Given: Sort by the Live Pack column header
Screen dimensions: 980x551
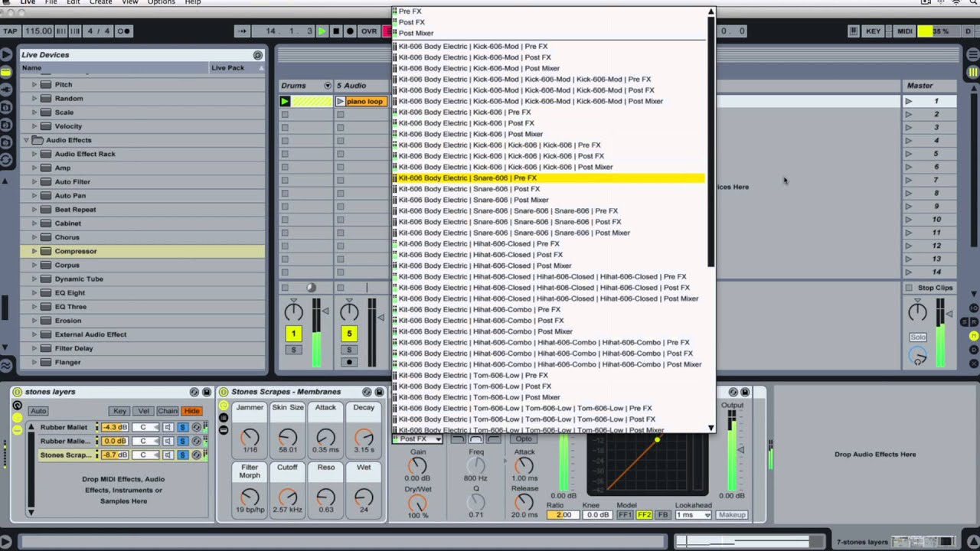Looking at the screenshot, I should tap(236, 68).
